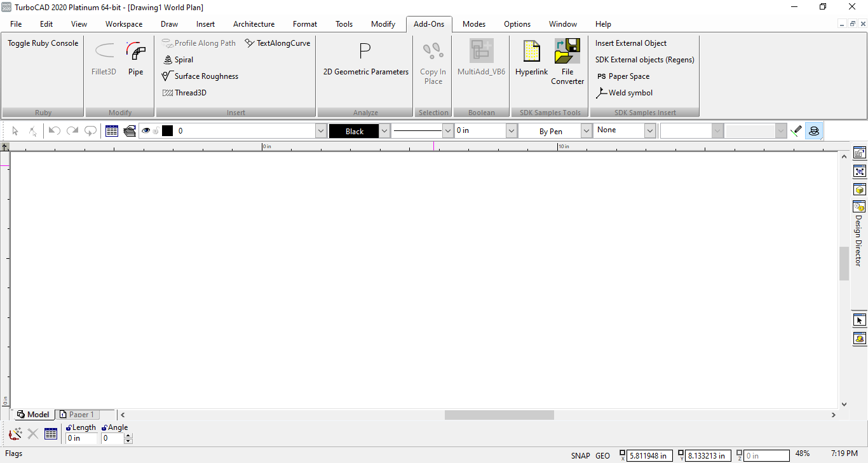Click the format painter pencil icon
This screenshot has height=463, width=868.
(796, 131)
